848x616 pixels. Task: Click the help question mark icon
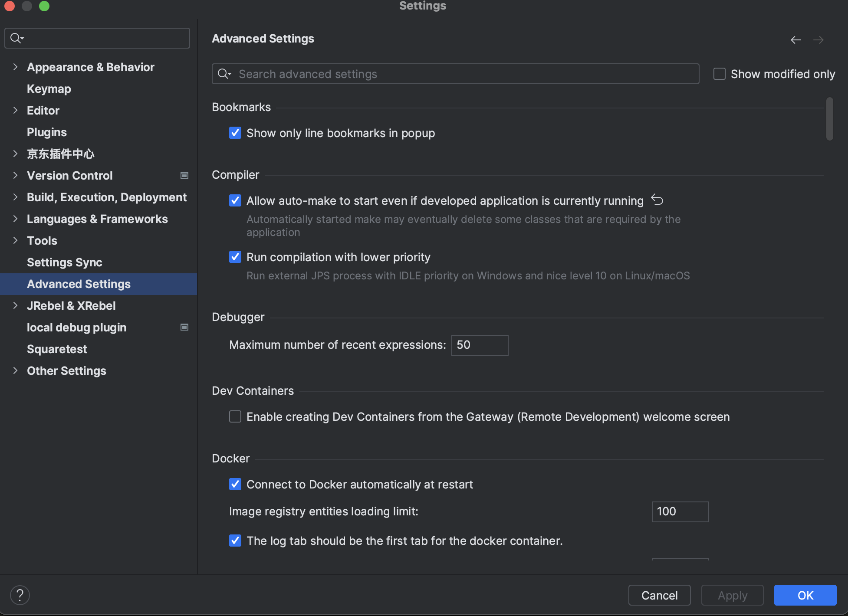coord(20,595)
